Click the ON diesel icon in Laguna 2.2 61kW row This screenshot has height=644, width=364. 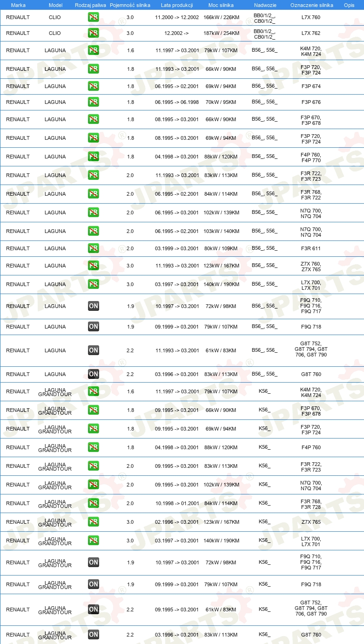[x=94, y=350]
